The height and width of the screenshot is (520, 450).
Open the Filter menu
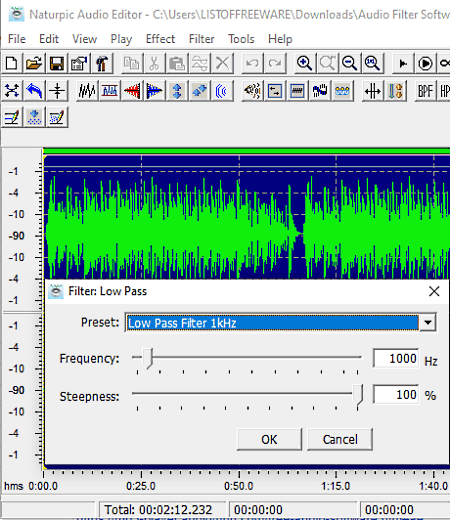click(201, 39)
